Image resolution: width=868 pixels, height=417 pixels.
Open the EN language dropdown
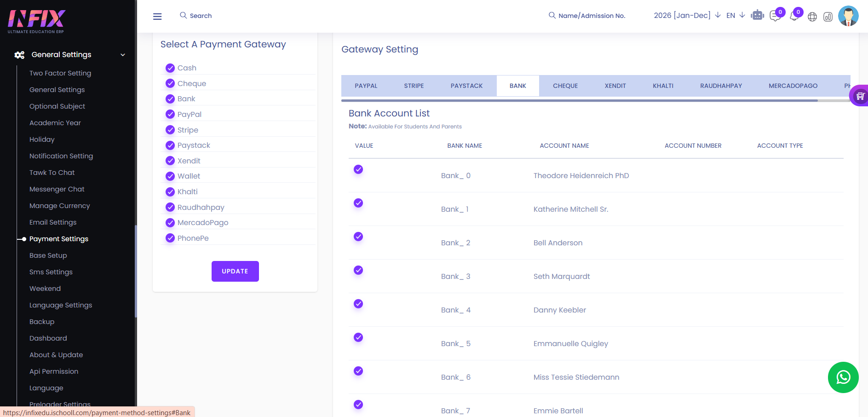pos(736,15)
